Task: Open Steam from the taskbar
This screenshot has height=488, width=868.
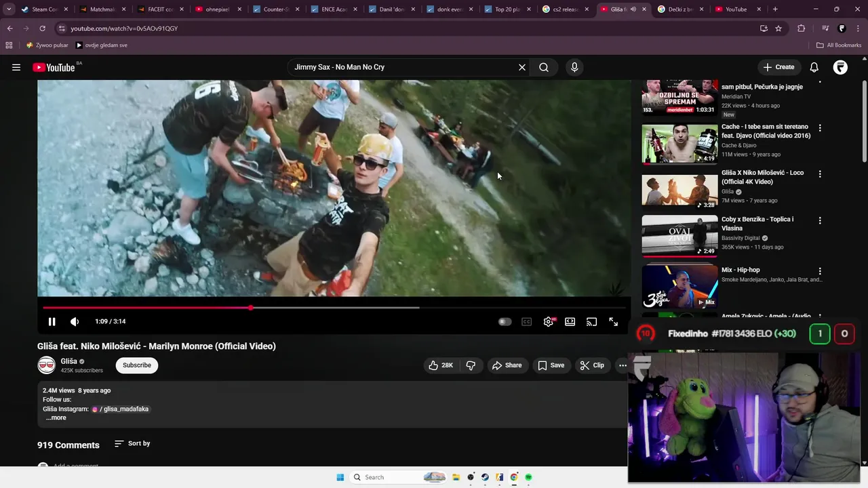Action: [x=485, y=477]
